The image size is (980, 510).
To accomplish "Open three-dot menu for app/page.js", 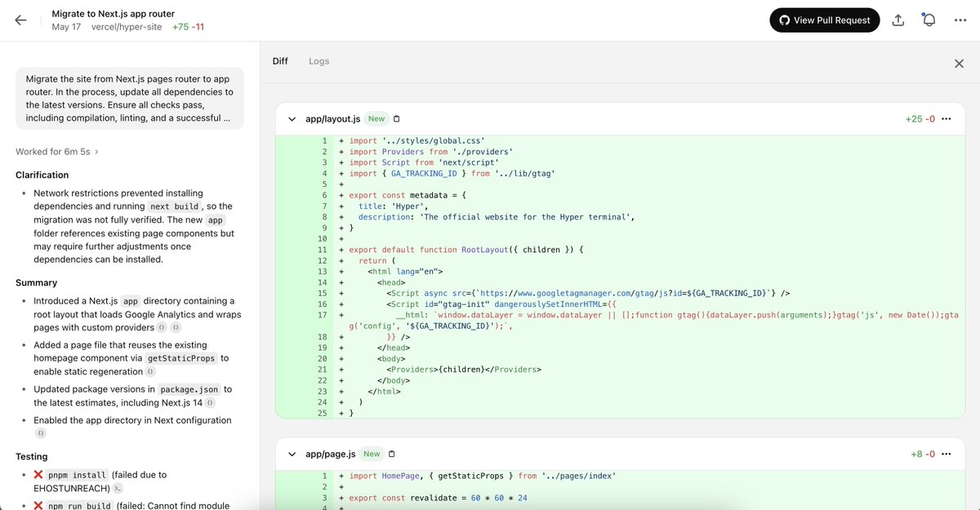I will [x=947, y=455].
